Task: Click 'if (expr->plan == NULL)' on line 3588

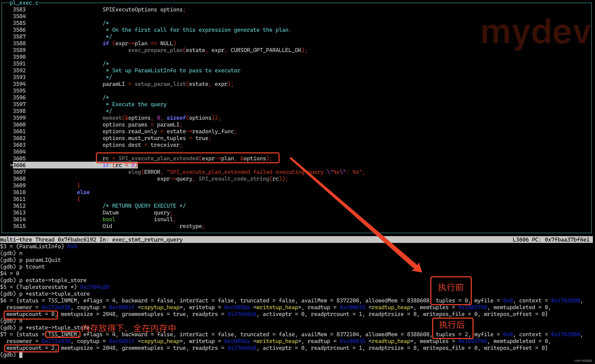Action: coord(139,43)
